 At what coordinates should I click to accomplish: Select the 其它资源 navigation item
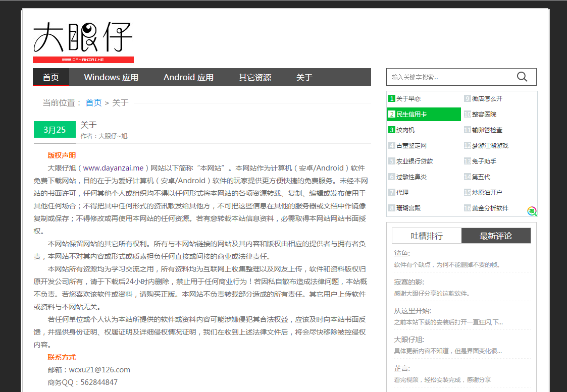pos(255,77)
